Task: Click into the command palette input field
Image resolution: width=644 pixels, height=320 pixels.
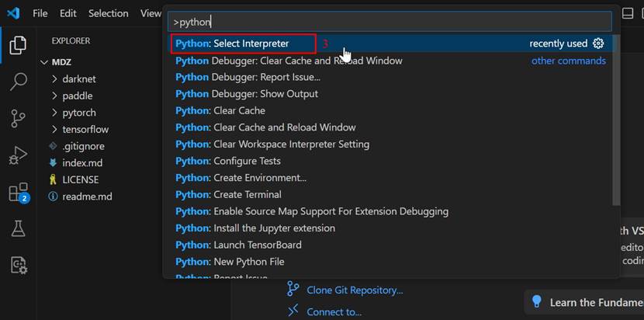Action: pyautogui.click(x=390, y=22)
